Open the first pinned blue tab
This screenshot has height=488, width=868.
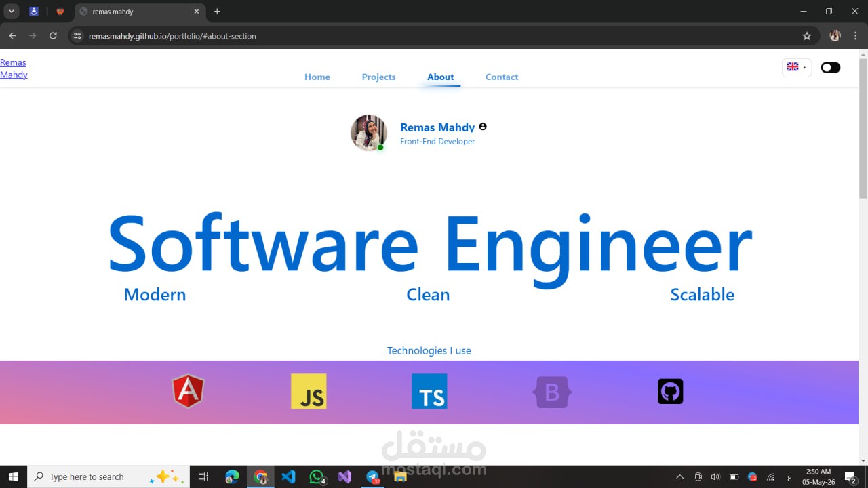[34, 12]
